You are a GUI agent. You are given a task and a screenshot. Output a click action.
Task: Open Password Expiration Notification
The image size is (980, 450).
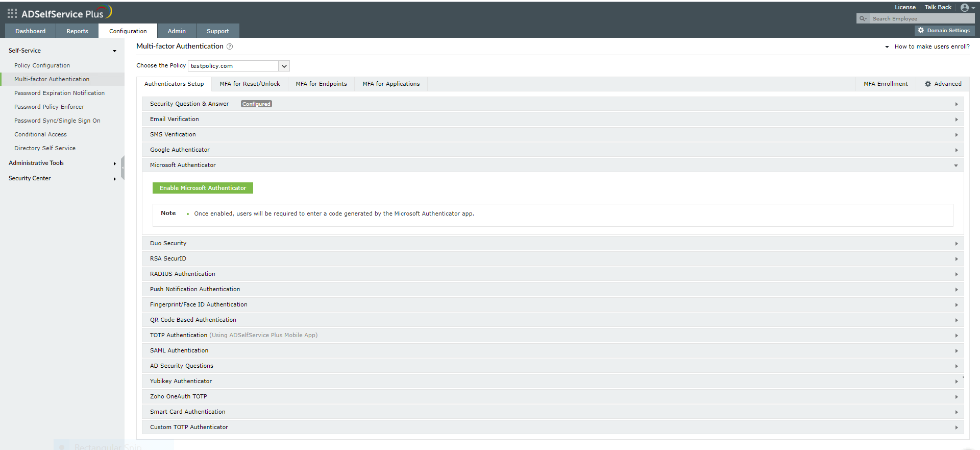(60, 93)
